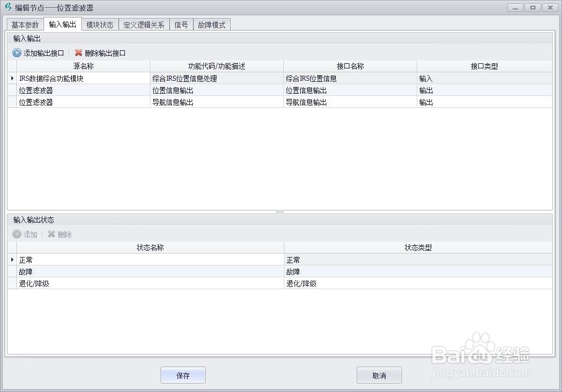Click 输出 type in the 导航信息输出 row

coord(485,102)
